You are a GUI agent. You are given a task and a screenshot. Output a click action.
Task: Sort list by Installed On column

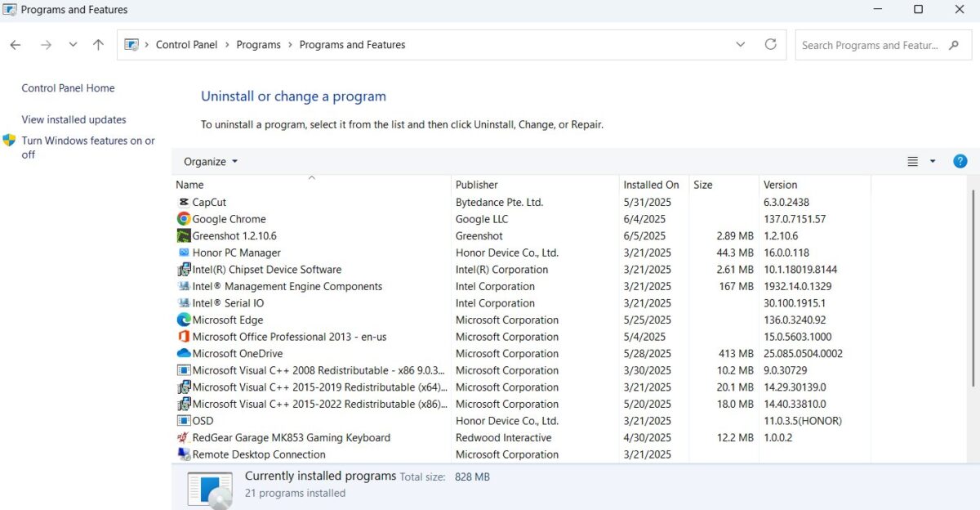click(651, 185)
